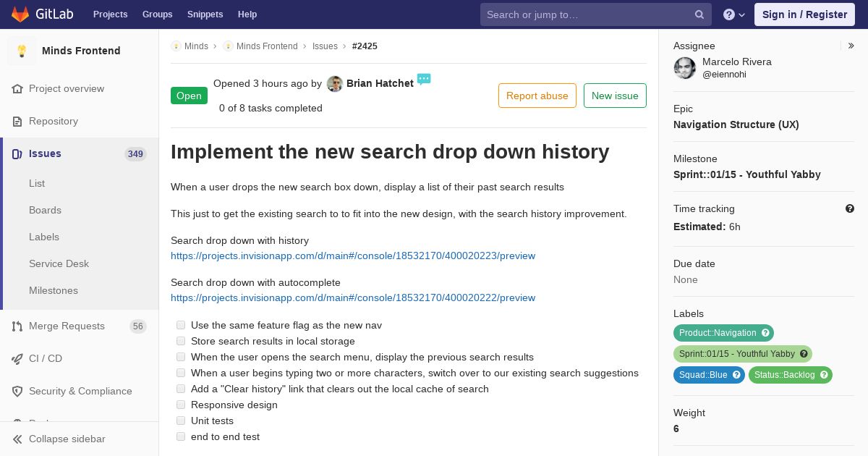The width and height of the screenshot is (868, 456).
Task: Click the Brian Hatchet author link
Action: (380, 83)
